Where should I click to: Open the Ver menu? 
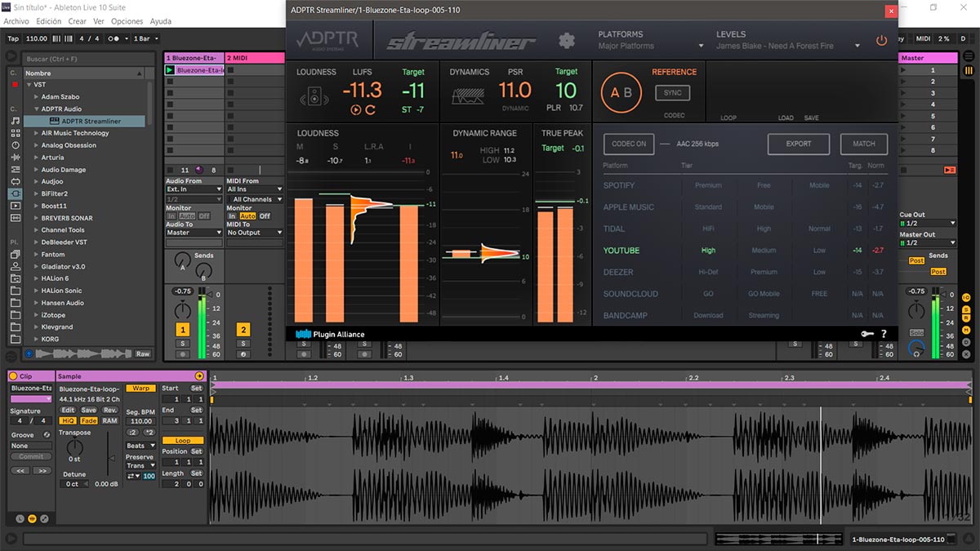coord(99,21)
